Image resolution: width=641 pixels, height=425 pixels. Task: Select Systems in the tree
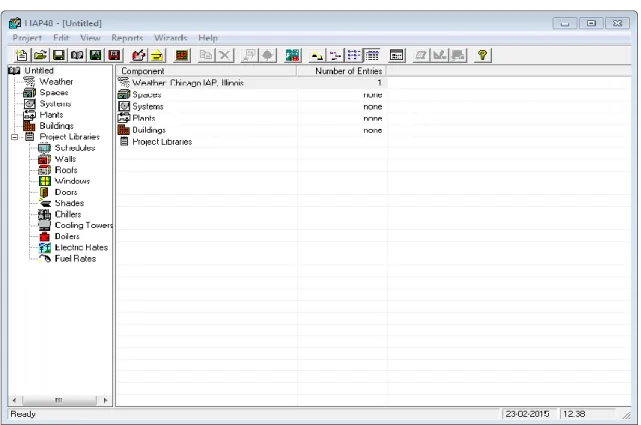point(55,104)
